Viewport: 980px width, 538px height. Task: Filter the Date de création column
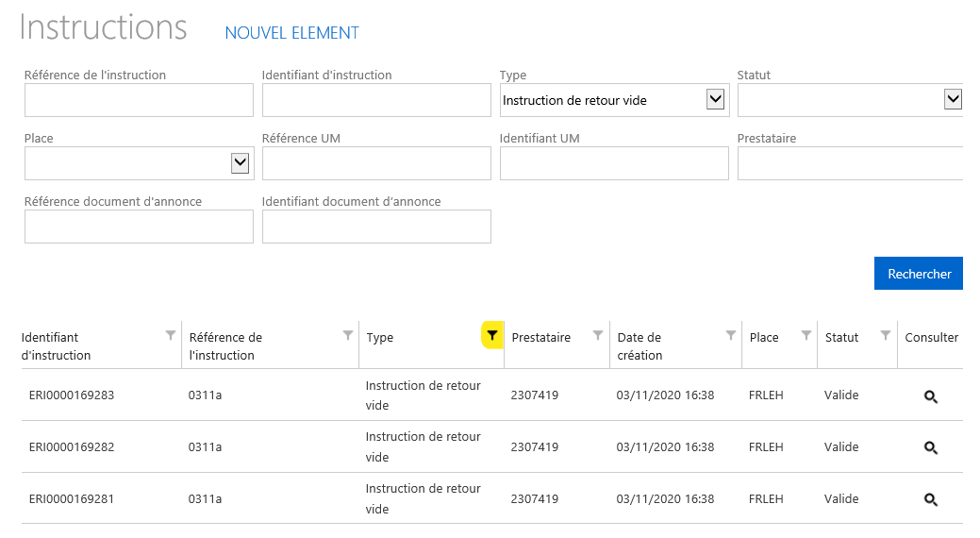click(731, 335)
